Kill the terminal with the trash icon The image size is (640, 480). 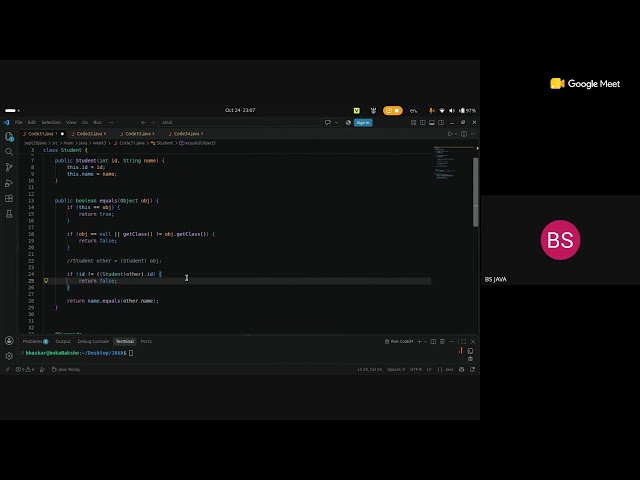(442, 341)
